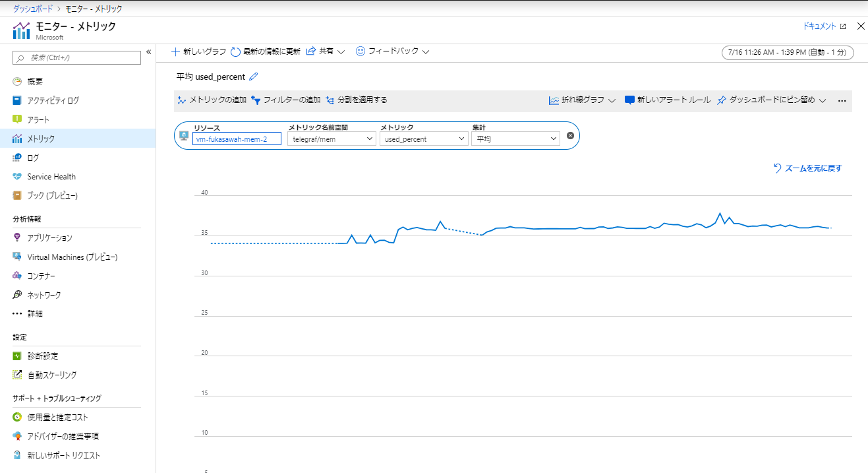
Task: Go to ダッシュボード breadcrumb
Action: pos(34,9)
